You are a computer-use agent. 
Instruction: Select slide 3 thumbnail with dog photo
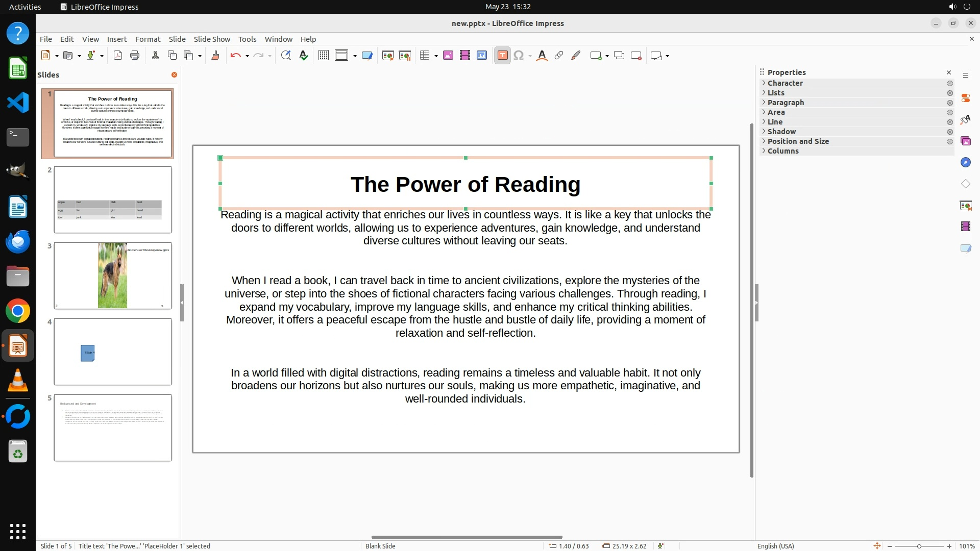[113, 275]
